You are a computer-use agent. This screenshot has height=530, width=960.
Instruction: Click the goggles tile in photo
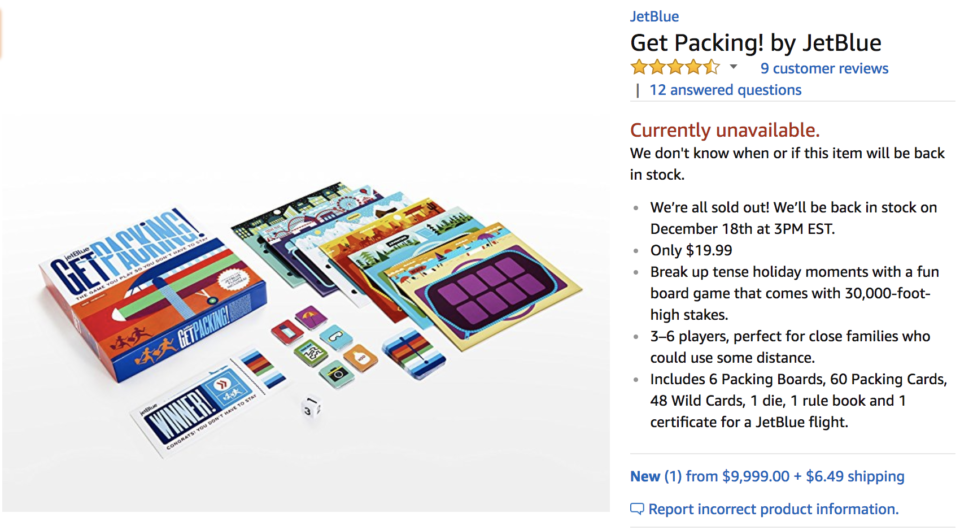[336, 337]
